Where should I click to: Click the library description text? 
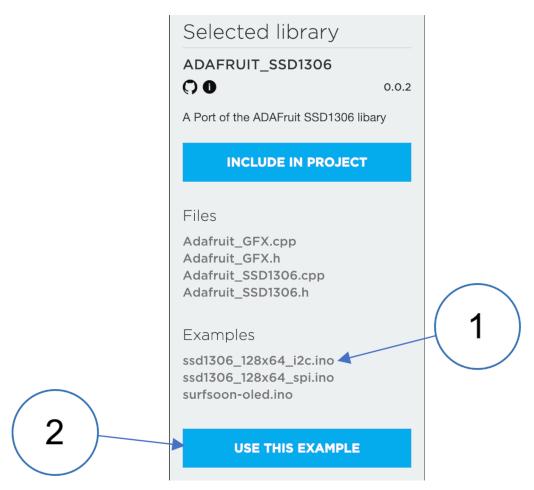click(284, 117)
